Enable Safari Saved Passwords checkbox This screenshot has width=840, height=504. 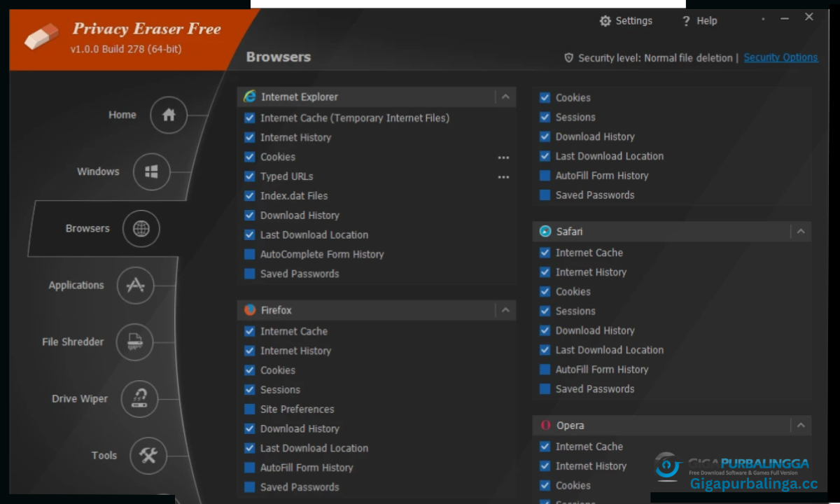click(x=545, y=389)
